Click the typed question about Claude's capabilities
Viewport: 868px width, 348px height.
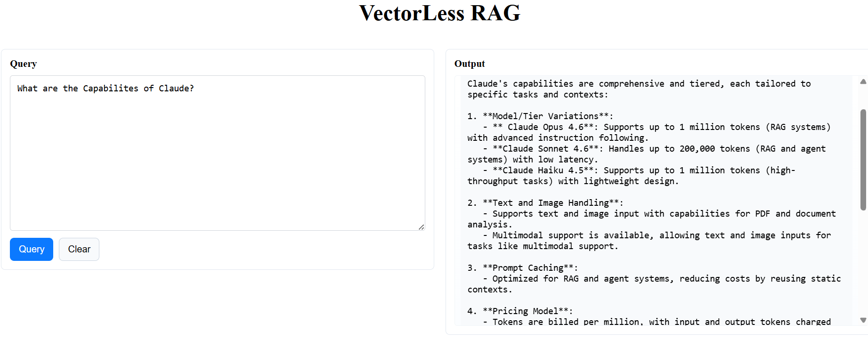pyautogui.click(x=105, y=89)
